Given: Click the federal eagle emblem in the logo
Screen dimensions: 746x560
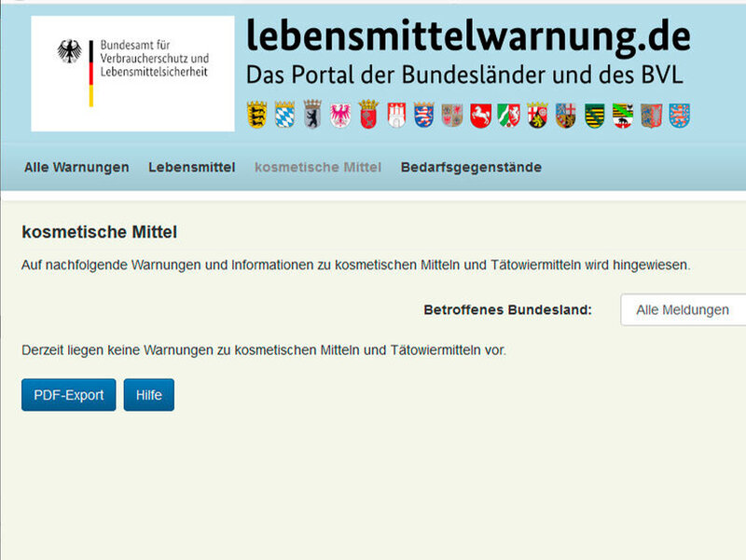Looking at the screenshot, I should click(x=69, y=51).
